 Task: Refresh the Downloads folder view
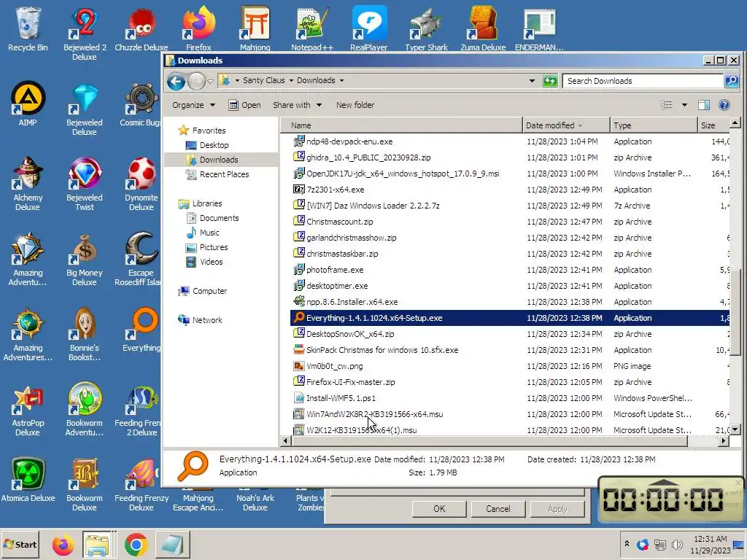click(x=550, y=80)
